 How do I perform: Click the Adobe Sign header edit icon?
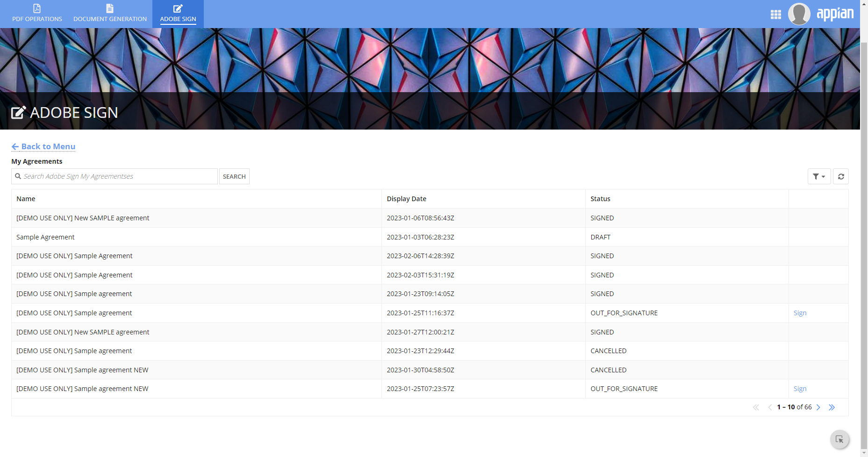point(18,113)
